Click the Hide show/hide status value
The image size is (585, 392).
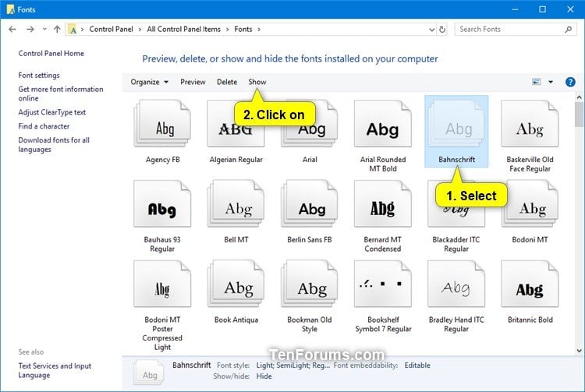click(x=264, y=376)
